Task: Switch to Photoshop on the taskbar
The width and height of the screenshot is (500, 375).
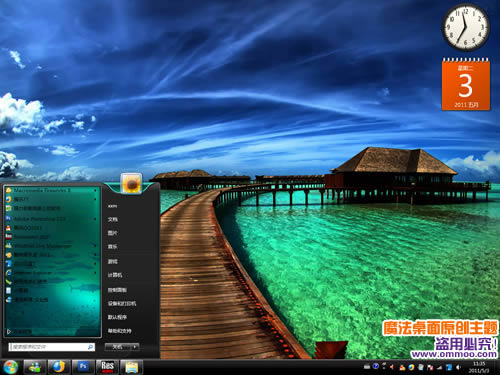Action: pos(83,367)
